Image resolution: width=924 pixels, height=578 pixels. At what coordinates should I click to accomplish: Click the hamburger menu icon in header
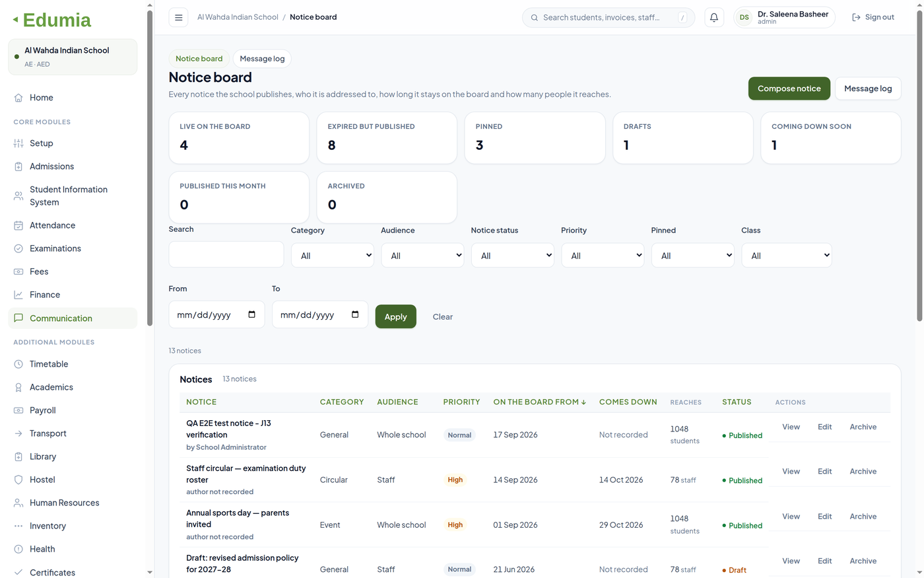[178, 17]
